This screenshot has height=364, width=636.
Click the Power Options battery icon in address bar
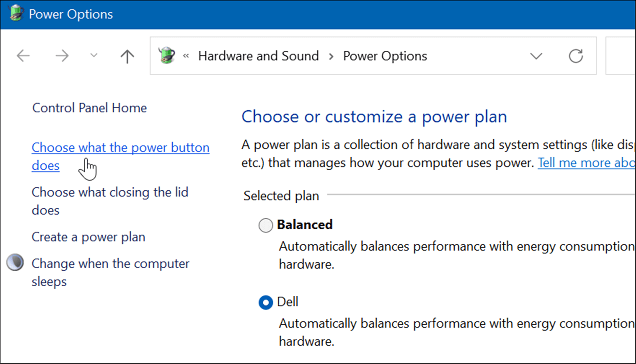(166, 55)
